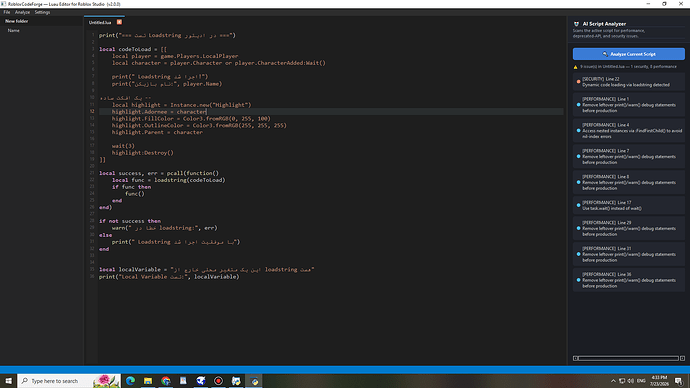Select the PERFORMANCE Line 36 issue
Screen dimensions: 690x388
(628, 280)
